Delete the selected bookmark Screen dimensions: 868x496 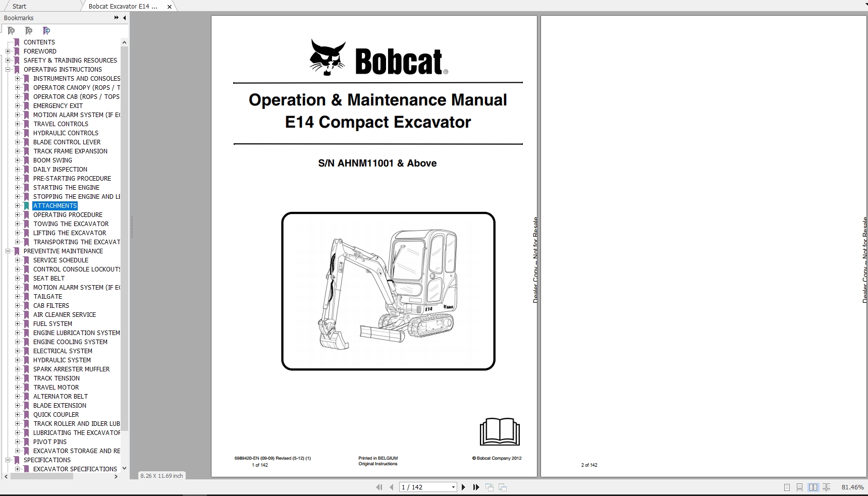coord(11,31)
